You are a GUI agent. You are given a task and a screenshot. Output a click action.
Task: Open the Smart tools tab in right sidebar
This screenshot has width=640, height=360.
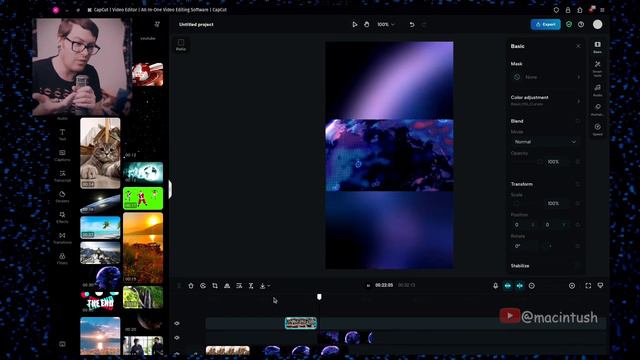[598, 69]
